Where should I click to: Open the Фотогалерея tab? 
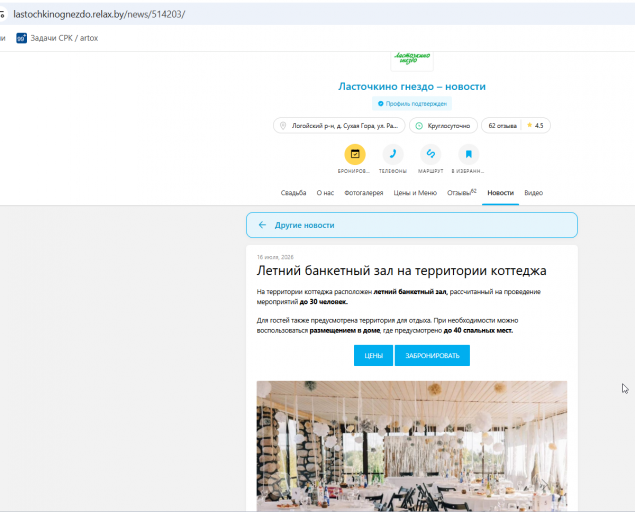(x=364, y=193)
